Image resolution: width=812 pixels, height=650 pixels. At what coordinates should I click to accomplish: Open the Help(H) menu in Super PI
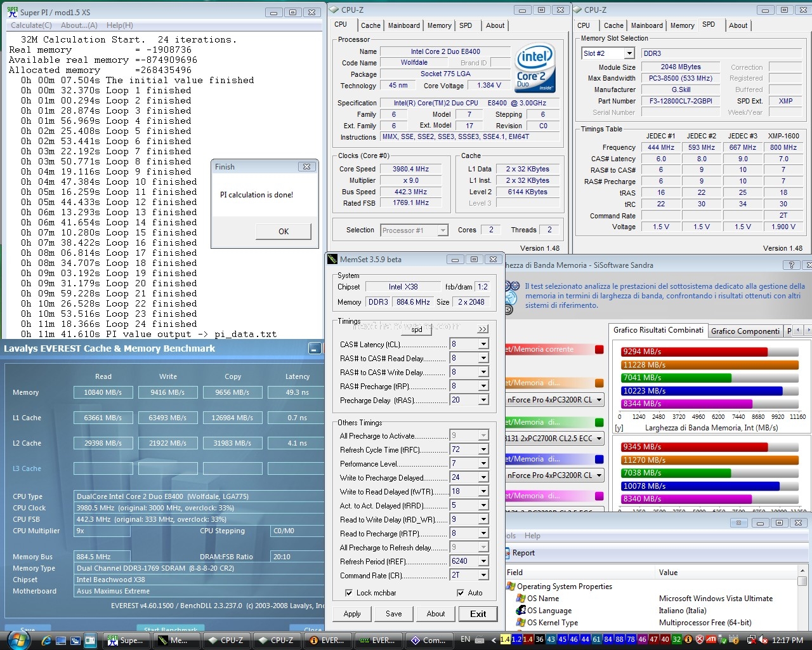[x=120, y=25]
